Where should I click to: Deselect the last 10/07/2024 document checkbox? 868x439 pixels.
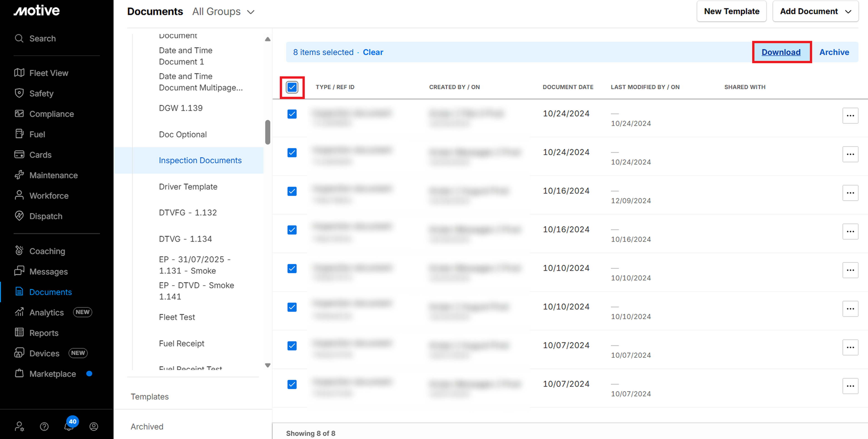[292, 384]
